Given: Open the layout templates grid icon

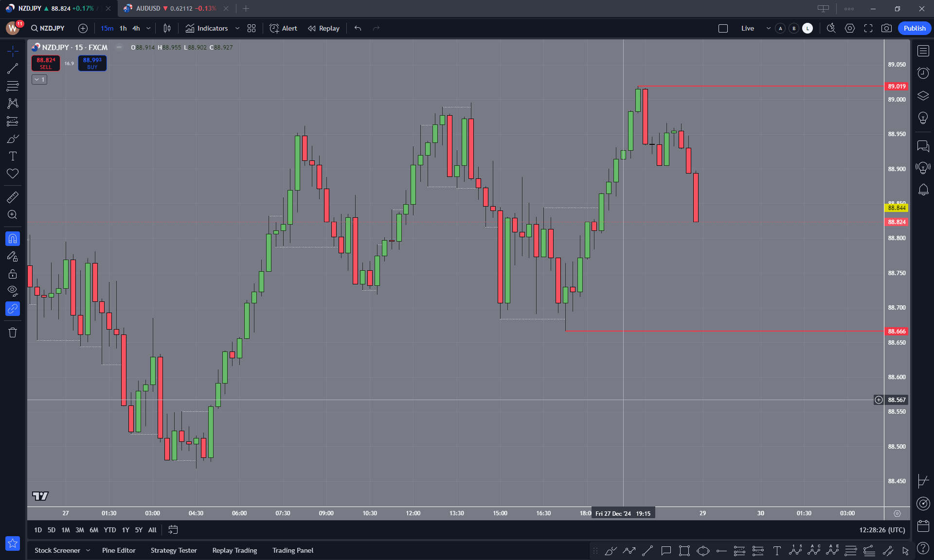Looking at the screenshot, I should tap(251, 28).
